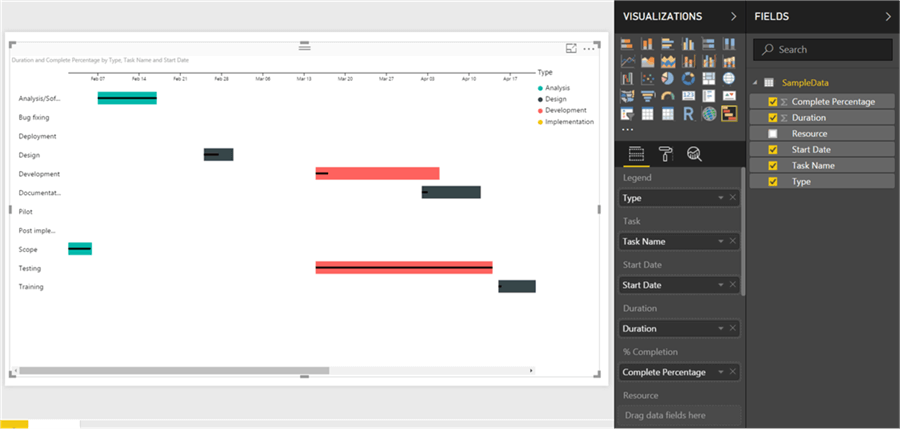
Task: Select the treemap visual
Action: 708,79
